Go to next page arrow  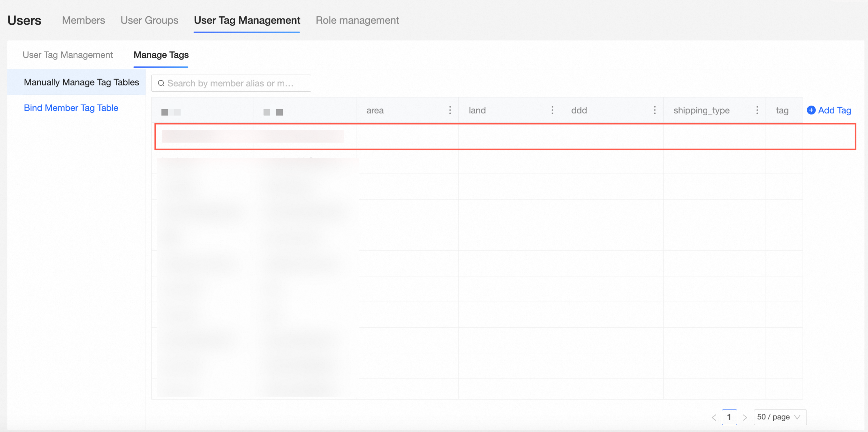coord(745,418)
